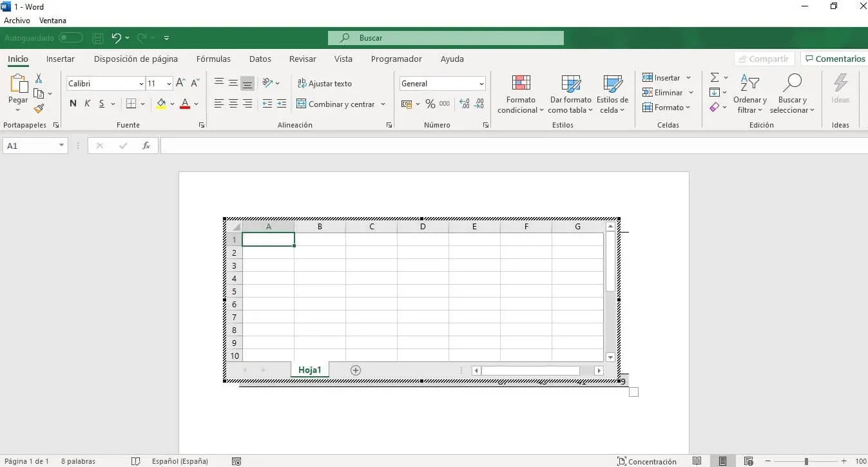
Task: Toggle Ajustar texto wrap text
Action: point(325,84)
